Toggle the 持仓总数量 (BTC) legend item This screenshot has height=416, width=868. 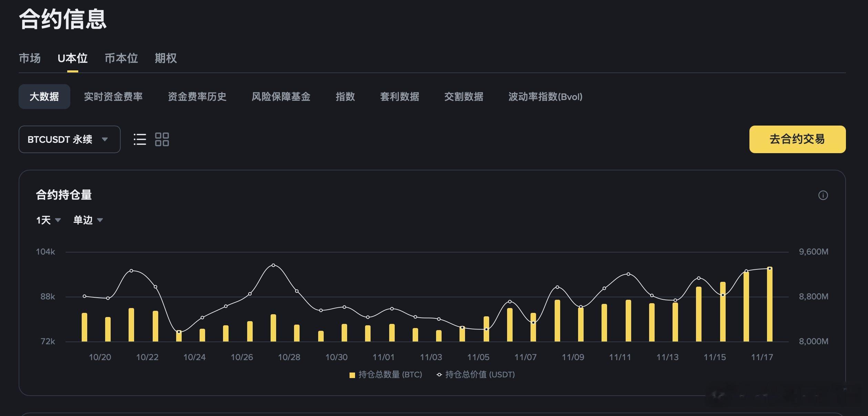click(x=386, y=375)
